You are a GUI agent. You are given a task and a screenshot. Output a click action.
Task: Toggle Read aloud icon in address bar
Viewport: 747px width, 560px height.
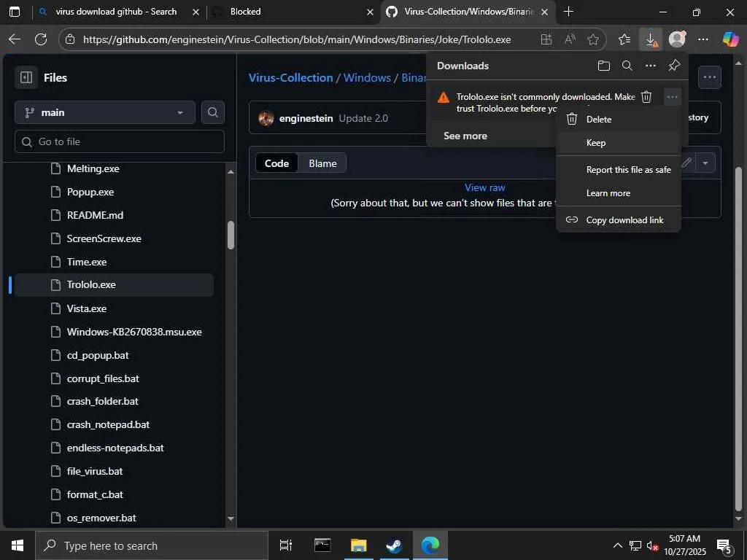(570, 39)
